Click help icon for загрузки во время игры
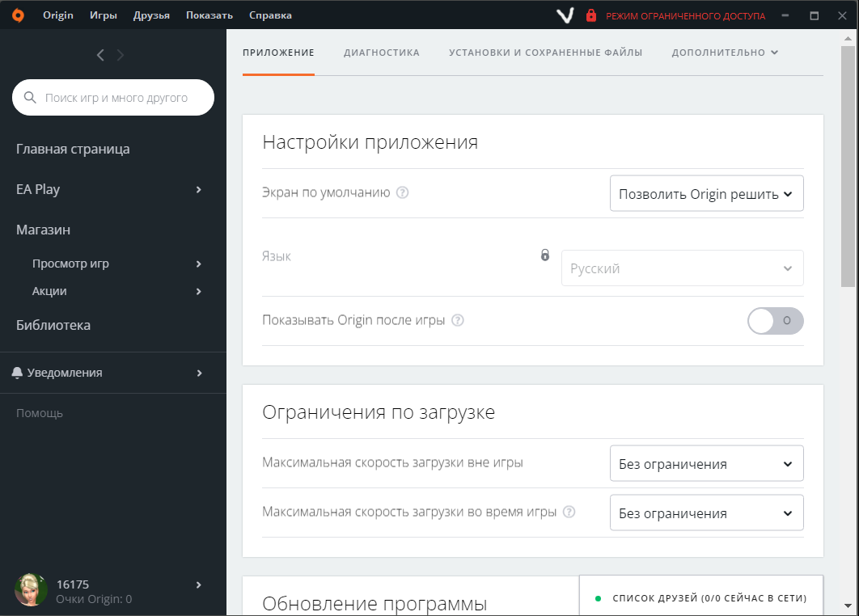 569,512
